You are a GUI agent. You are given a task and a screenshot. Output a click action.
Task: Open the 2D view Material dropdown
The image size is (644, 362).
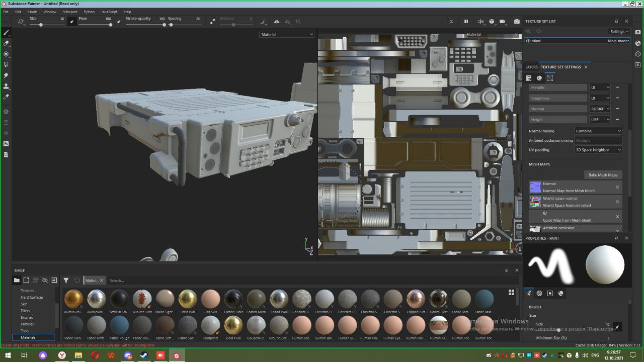[491, 35]
